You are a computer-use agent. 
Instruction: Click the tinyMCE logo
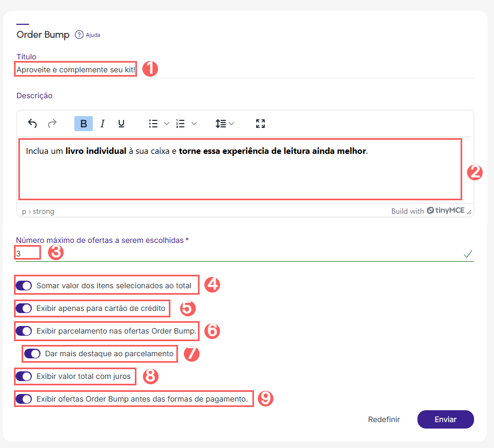(x=445, y=211)
